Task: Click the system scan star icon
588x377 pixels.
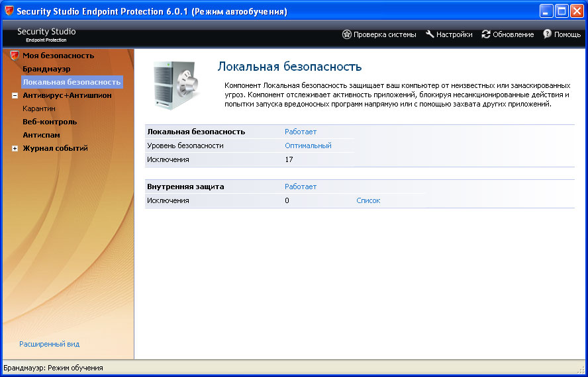Action: pyautogui.click(x=347, y=34)
